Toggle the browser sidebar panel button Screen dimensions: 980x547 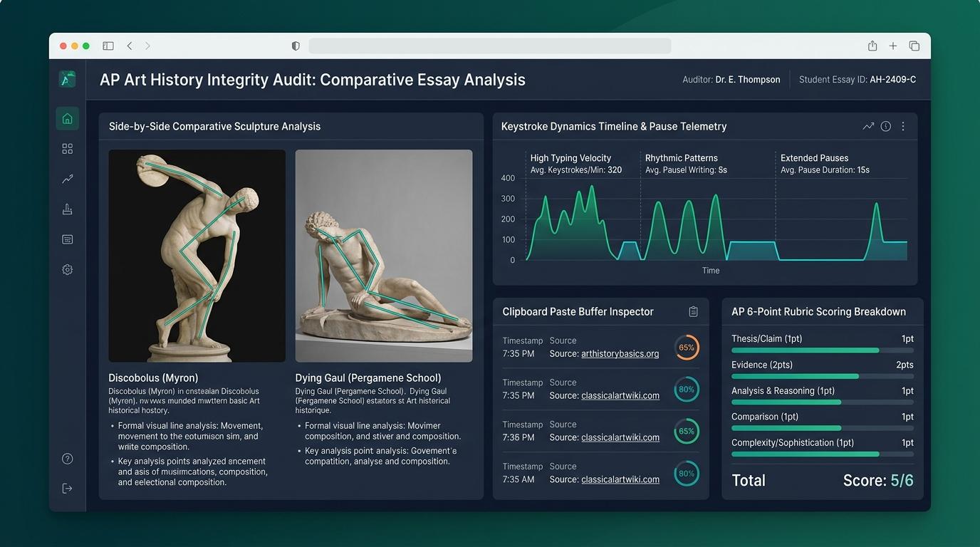108,46
